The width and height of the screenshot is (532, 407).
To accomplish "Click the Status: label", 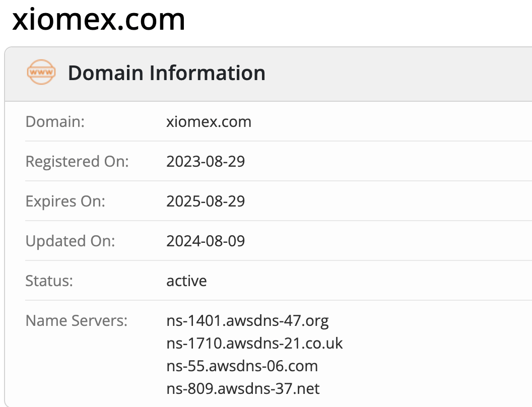I will pos(49,281).
